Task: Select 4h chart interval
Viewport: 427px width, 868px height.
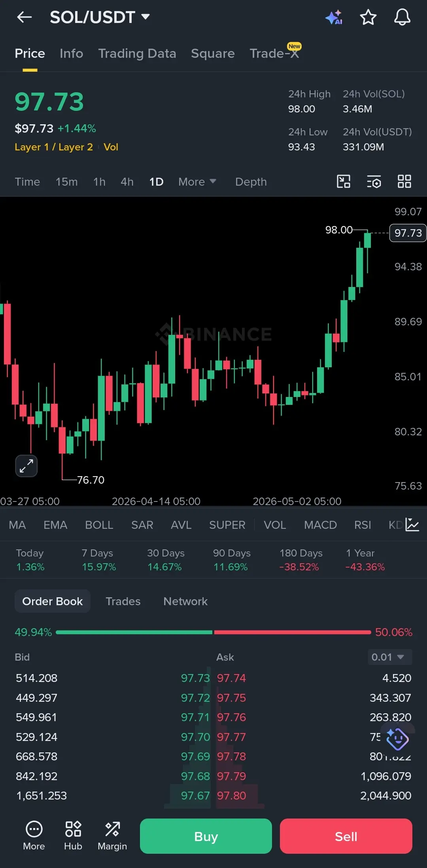Action: click(x=127, y=182)
